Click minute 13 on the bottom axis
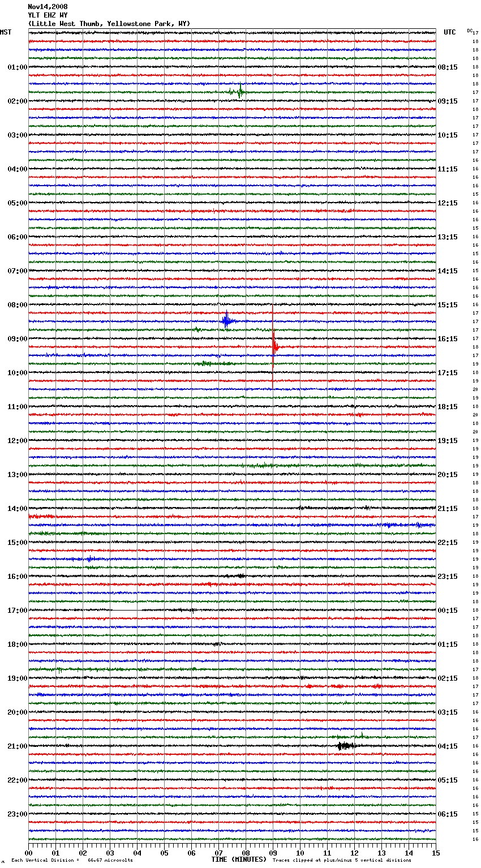This screenshot has width=481, height=868. point(381,853)
